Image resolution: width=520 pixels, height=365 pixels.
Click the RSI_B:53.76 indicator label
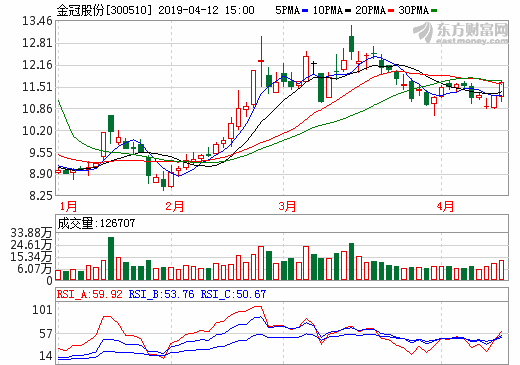161,294
